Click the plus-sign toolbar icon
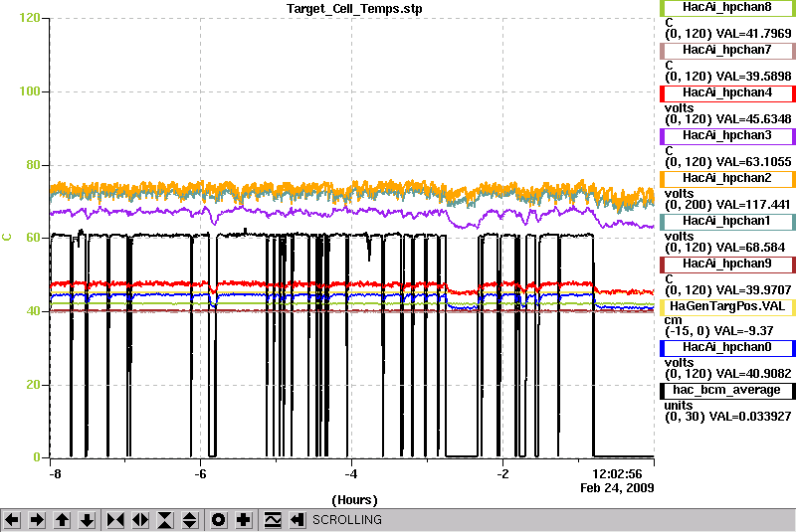The height and width of the screenshot is (532, 796). (244, 520)
